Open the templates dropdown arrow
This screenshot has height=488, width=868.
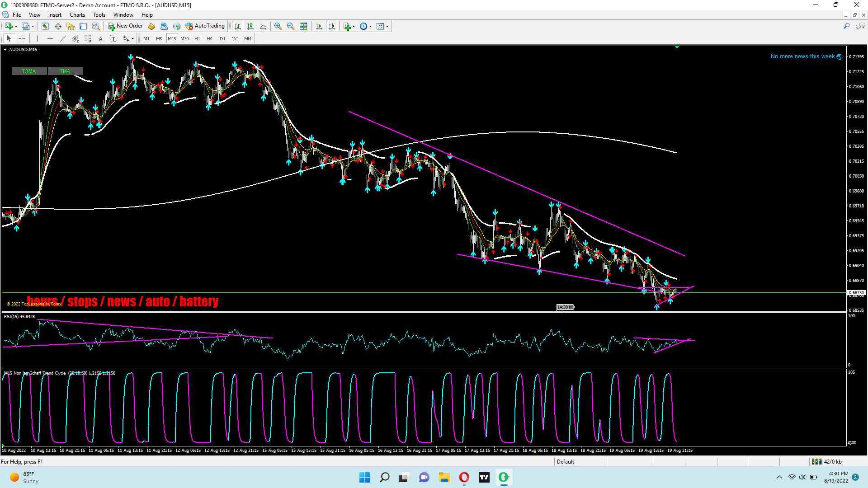click(387, 26)
